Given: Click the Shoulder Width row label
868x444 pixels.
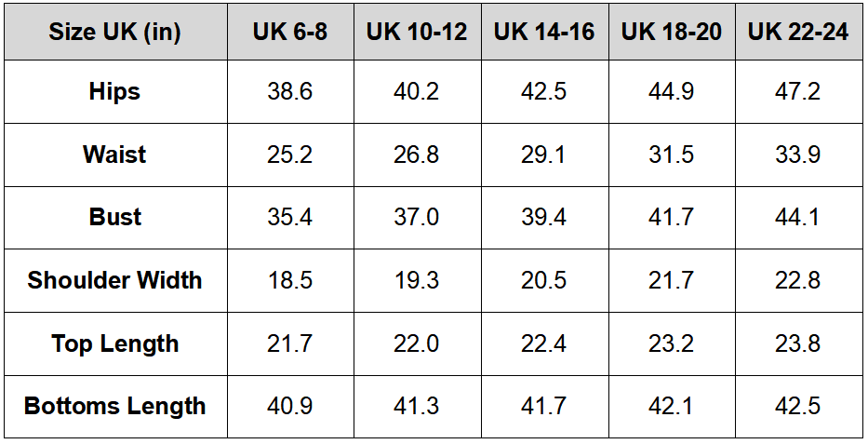Looking at the screenshot, I should [x=114, y=280].
